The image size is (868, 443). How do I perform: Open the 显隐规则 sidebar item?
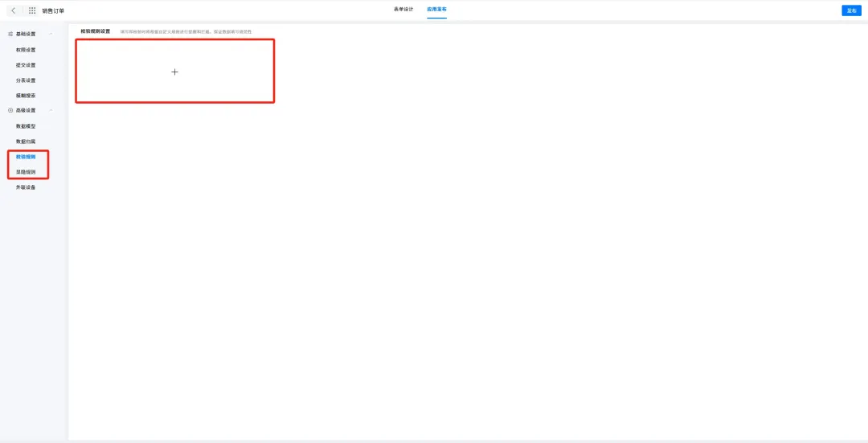coord(26,172)
